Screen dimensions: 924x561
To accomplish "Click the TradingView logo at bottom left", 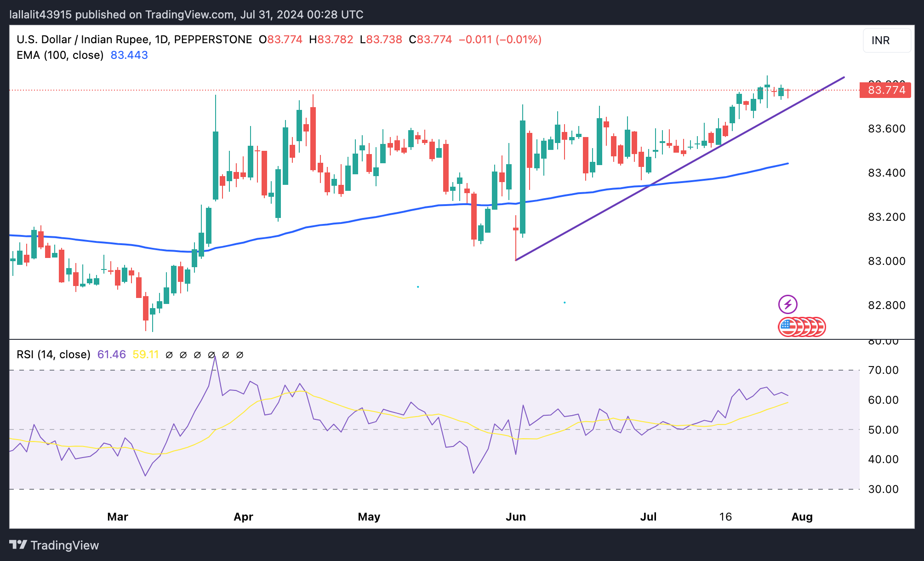I will tap(18, 545).
